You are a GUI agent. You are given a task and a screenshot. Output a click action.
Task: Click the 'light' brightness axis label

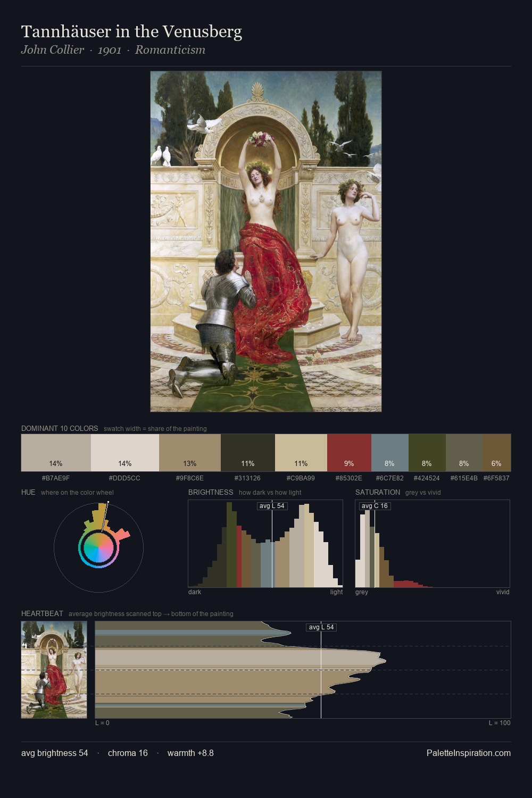(337, 592)
